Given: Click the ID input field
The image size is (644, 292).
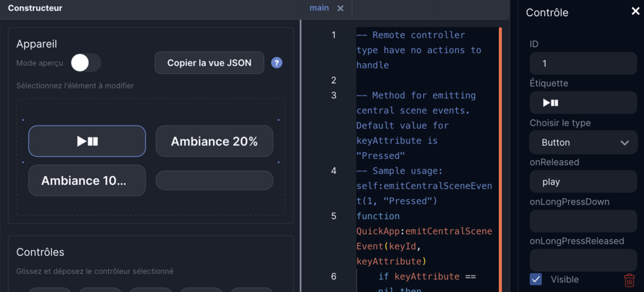Looking at the screenshot, I should (583, 64).
